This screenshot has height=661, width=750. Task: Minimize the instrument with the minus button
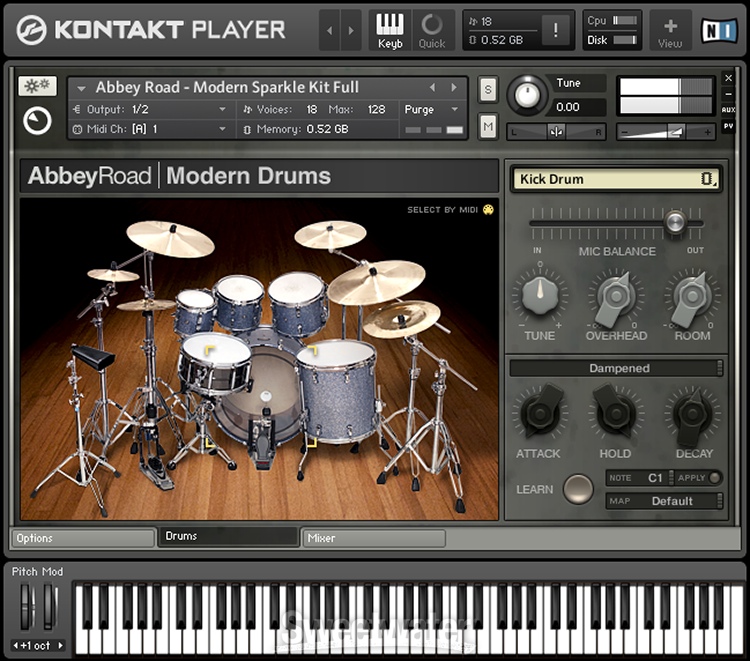coord(728,94)
